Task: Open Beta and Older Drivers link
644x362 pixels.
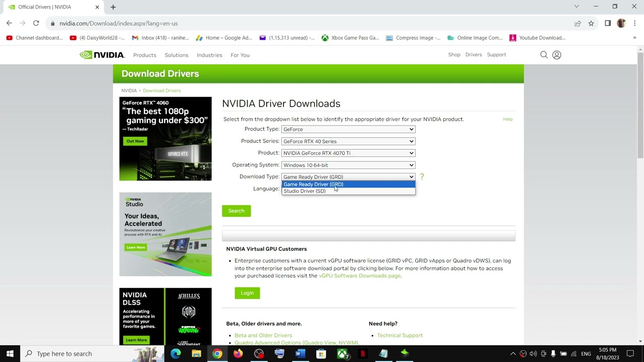Action: point(263,335)
